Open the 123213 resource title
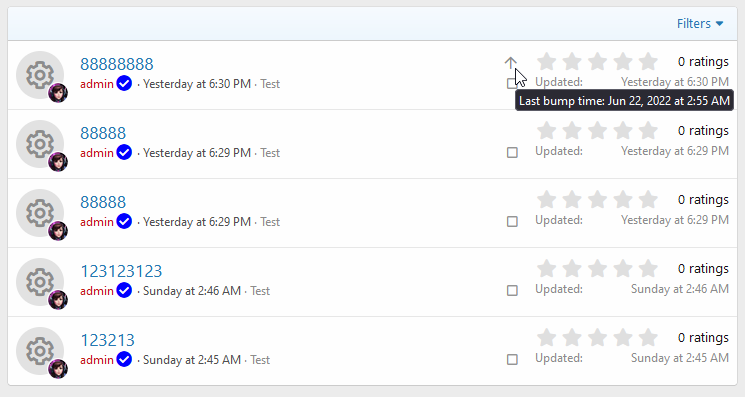The image size is (745, 397). coord(107,340)
